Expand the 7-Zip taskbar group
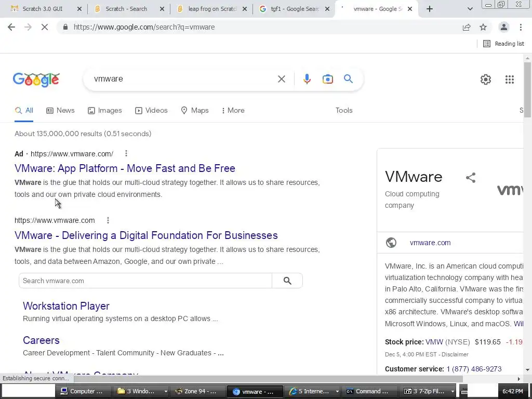The image size is (532, 399). pos(453,391)
